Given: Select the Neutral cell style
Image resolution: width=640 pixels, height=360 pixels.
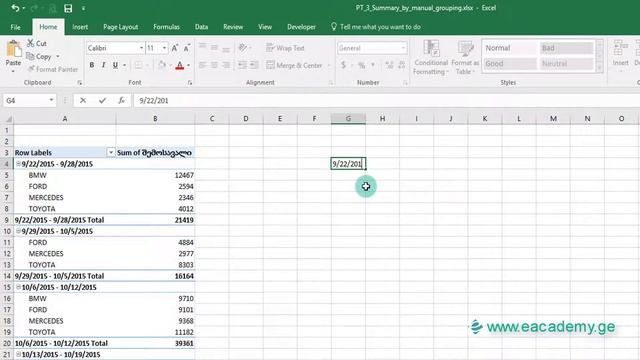Looking at the screenshot, I should (x=566, y=64).
